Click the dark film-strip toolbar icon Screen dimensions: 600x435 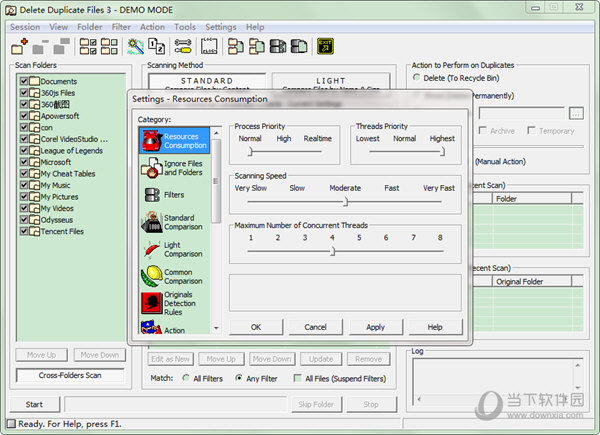click(x=278, y=46)
